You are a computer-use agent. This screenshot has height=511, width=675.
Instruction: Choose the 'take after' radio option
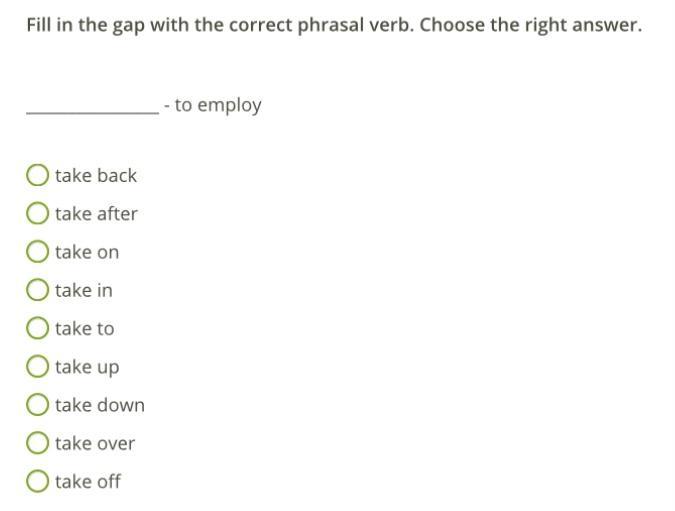[37, 214]
